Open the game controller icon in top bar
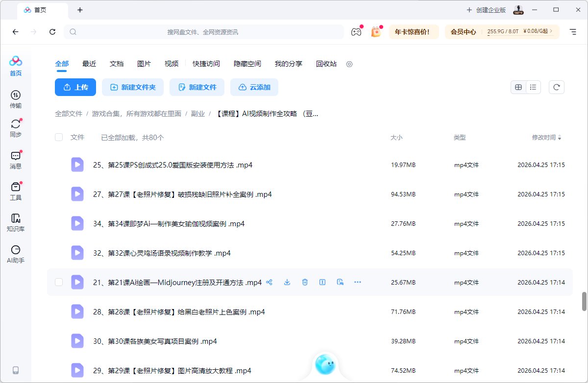Viewport: 588px width, 383px height. (356, 32)
